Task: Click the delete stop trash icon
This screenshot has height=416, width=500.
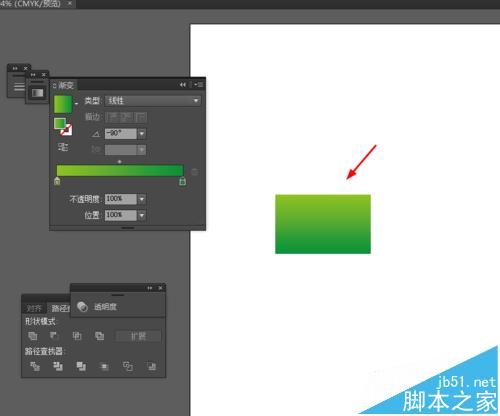Action: [195, 172]
